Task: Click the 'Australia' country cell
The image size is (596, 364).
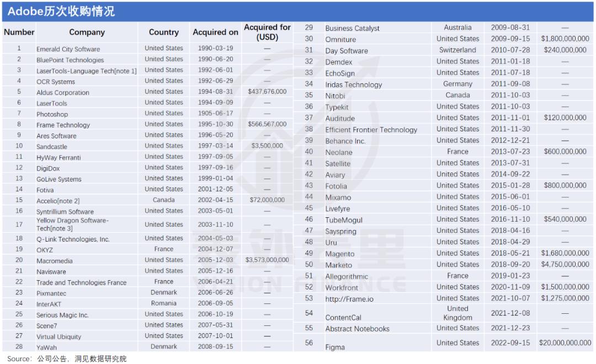Action: tap(457, 28)
